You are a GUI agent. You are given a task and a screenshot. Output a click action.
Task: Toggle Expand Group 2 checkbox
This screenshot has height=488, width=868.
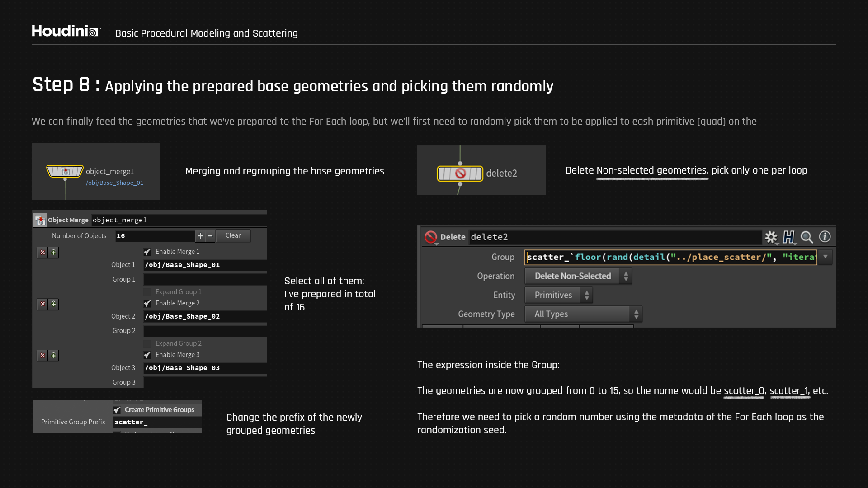[x=147, y=343]
